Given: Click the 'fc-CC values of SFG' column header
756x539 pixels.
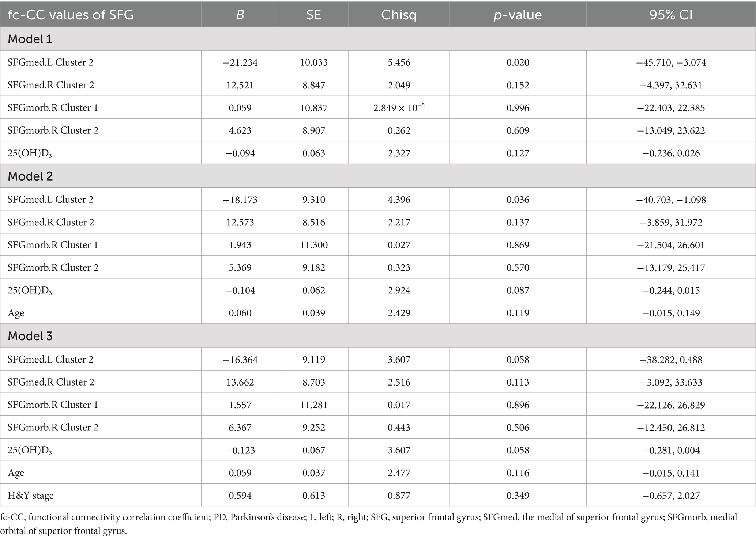Looking at the screenshot, I should pyautogui.click(x=71, y=15).
